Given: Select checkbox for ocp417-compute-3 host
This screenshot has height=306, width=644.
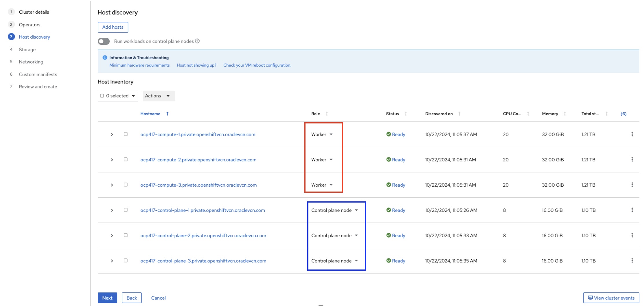Looking at the screenshot, I should click(126, 185).
